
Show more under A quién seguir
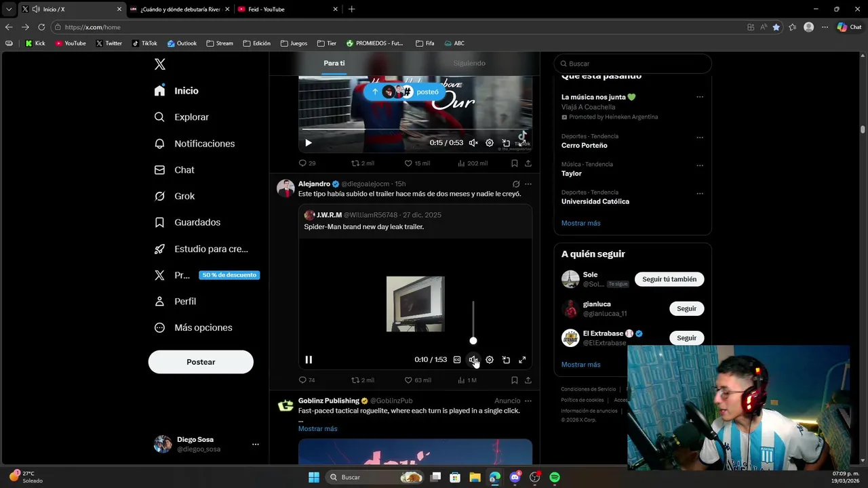click(x=580, y=365)
